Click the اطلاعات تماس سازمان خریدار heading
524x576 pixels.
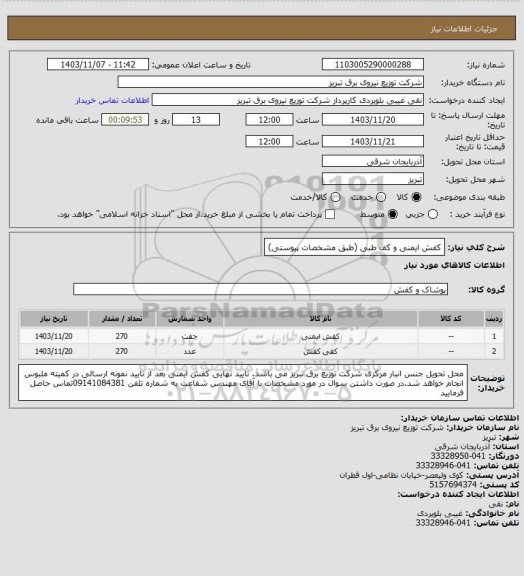pyautogui.click(x=460, y=418)
